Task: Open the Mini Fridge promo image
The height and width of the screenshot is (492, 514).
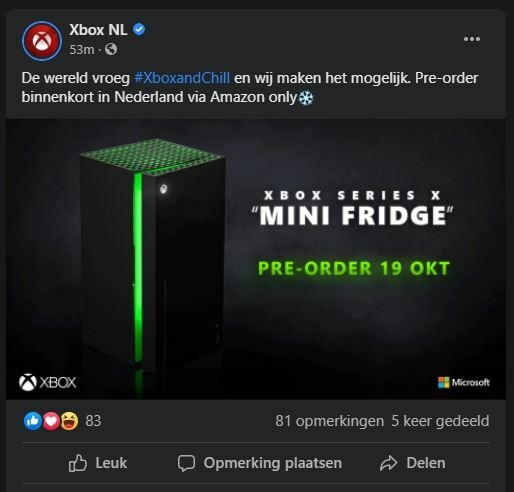Action: [256, 259]
